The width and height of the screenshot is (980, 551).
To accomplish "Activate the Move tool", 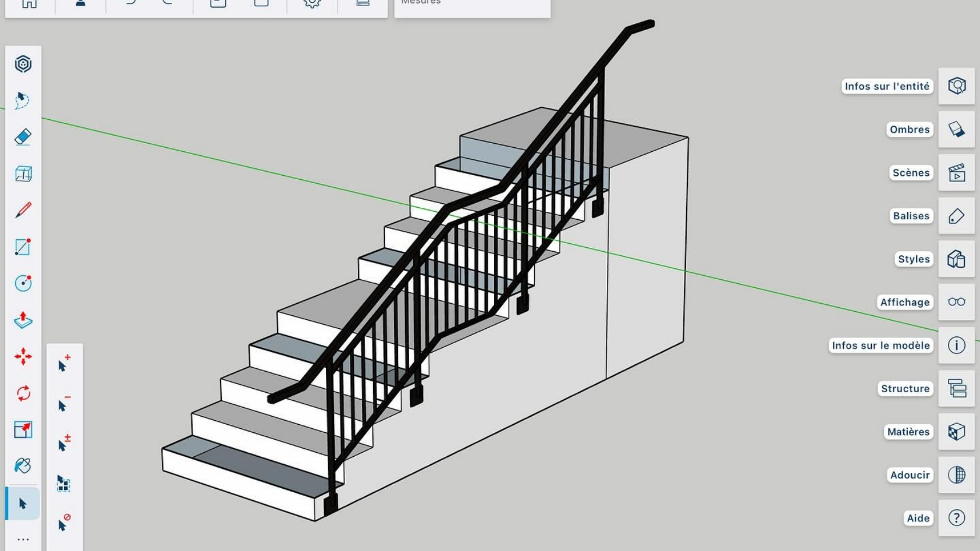I will (x=23, y=357).
